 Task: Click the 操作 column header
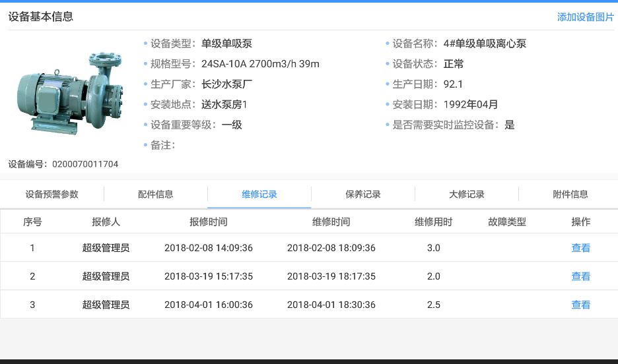[x=581, y=222]
